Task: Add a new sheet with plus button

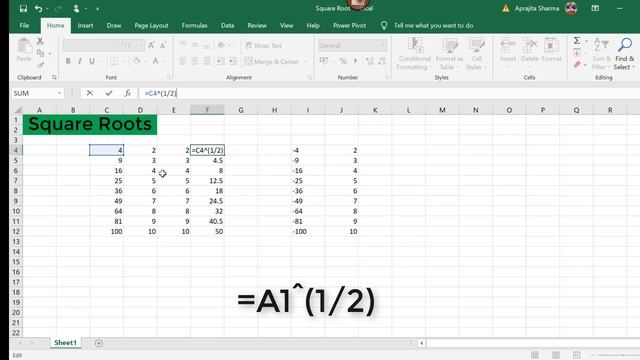Action: point(99,343)
